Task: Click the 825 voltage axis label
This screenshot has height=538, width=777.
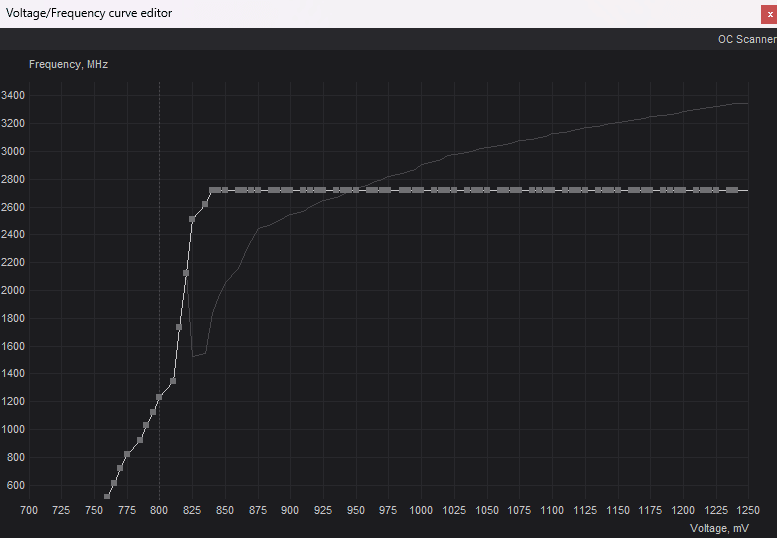Action: tap(192, 510)
